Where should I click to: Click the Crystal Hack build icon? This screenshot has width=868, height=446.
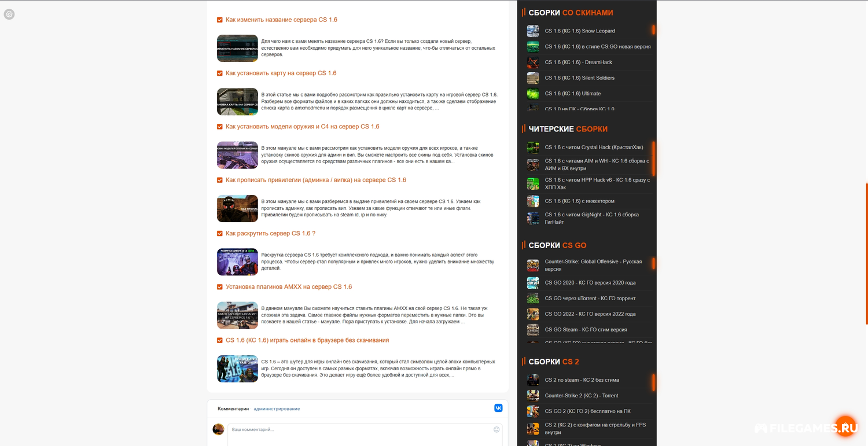pyautogui.click(x=532, y=148)
